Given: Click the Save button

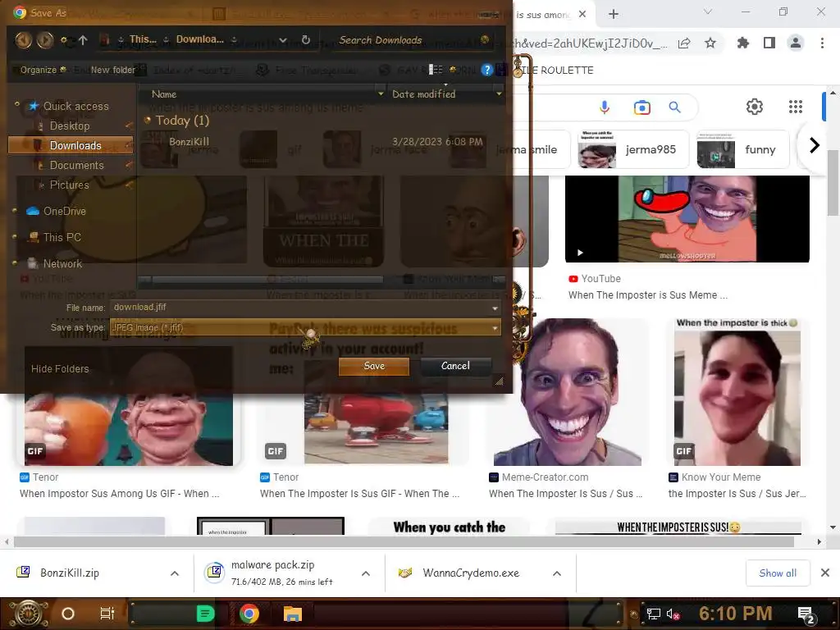Looking at the screenshot, I should pyautogui.click(x=374, y=366).
